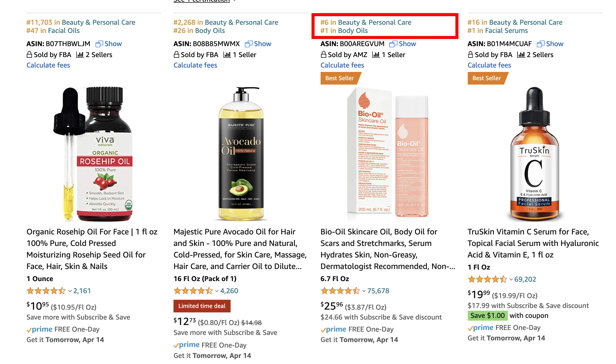The height and width of the screenshot is (364, 616).
Task: Click the sellers bar-chart icon for Rosehip Oil
Action: (80, 55)
